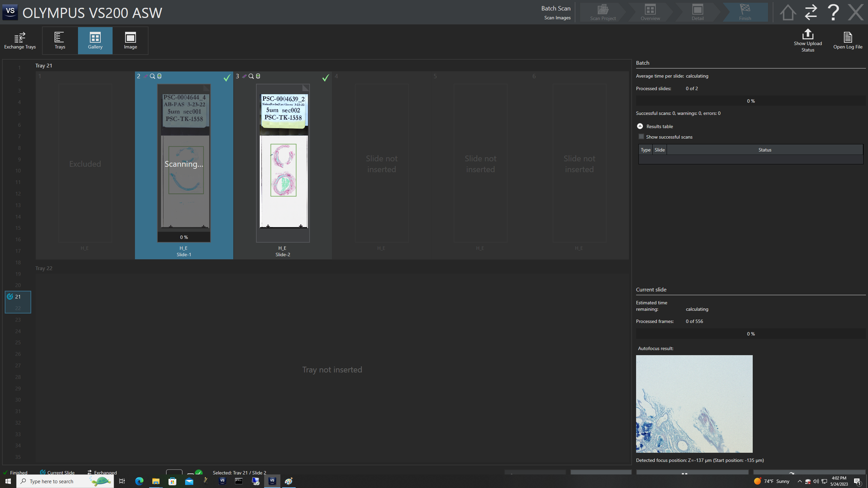Click the Status column header in results table

click(x=764, y=150)
